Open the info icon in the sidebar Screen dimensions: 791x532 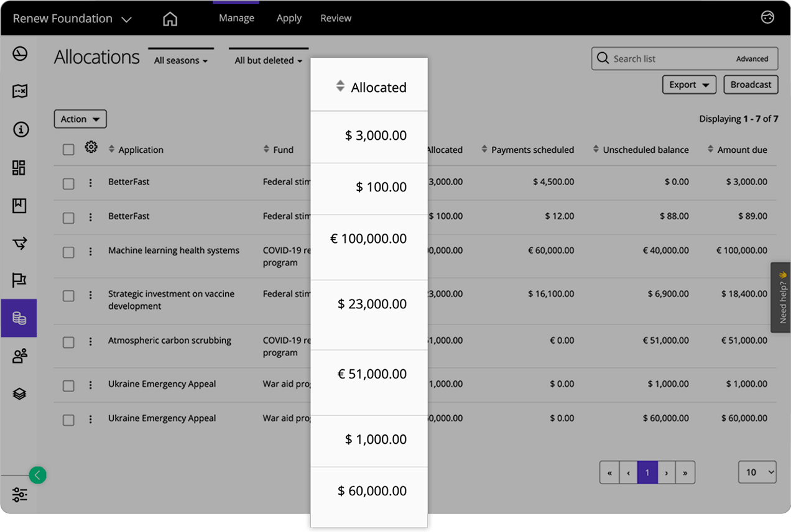(19, 129)
